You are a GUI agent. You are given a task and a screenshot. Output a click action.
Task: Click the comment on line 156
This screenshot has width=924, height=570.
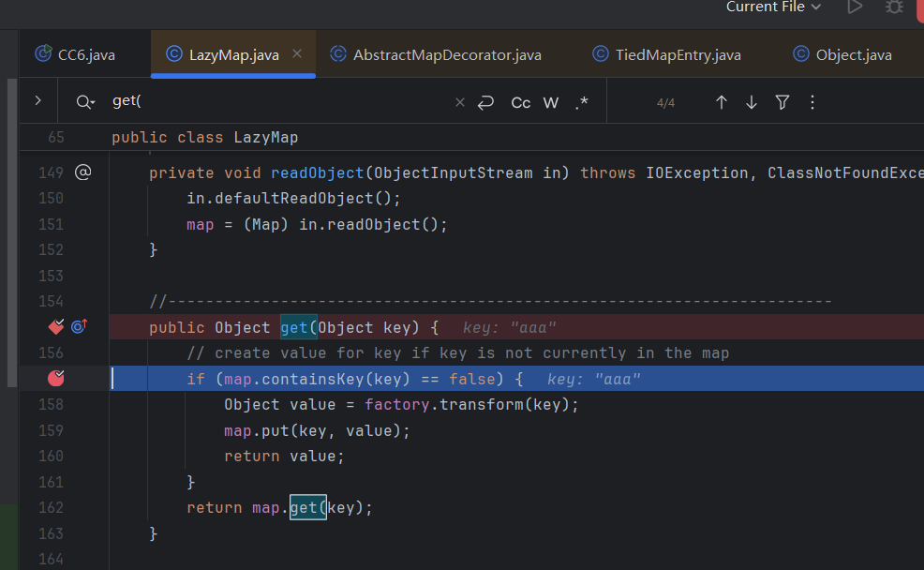point(458,353)
